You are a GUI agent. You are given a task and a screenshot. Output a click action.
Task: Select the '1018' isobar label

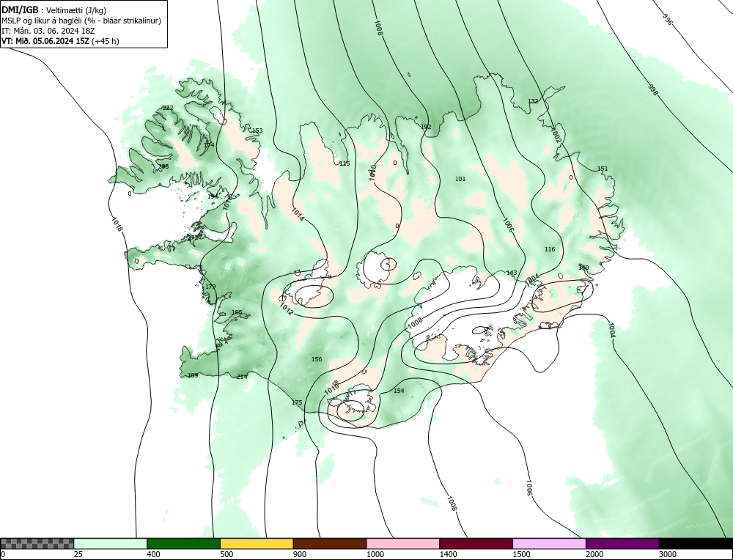117,223
